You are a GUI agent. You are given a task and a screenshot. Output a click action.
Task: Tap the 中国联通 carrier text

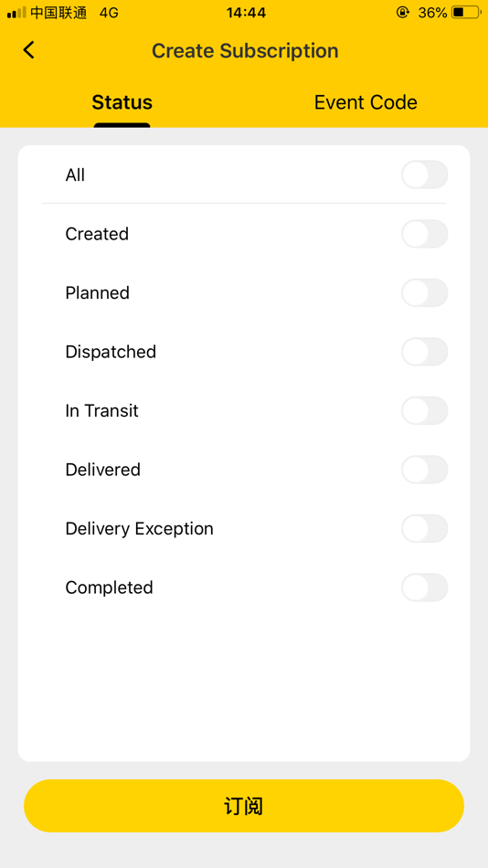coord(58,12)
